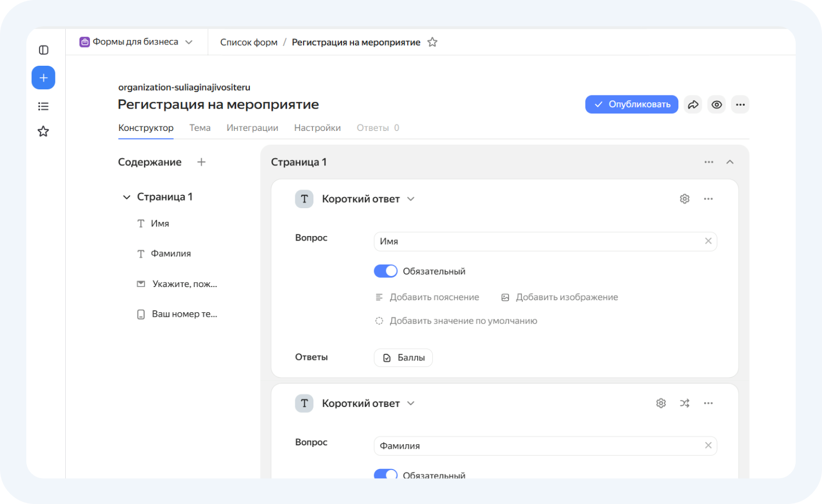
Task: Click Добавить изображение link
Action: pos(560,297)
